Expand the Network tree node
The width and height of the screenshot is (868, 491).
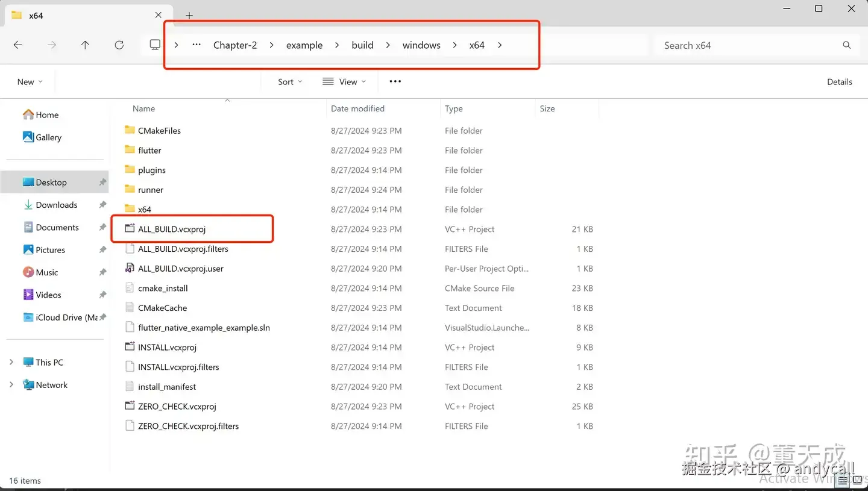click(11, 385)
